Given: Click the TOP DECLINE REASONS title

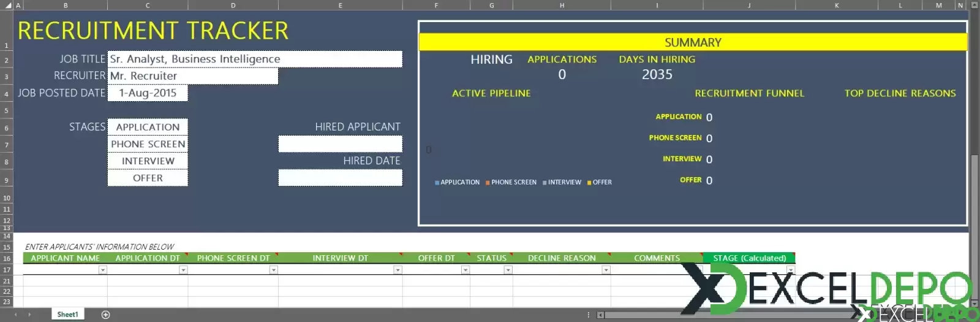Looking at the screenshot, I should tap(900, 93).
